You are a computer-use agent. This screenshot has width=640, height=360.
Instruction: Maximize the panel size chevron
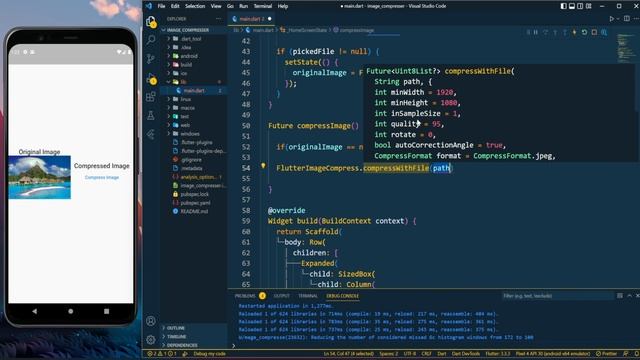pos(629,296)
